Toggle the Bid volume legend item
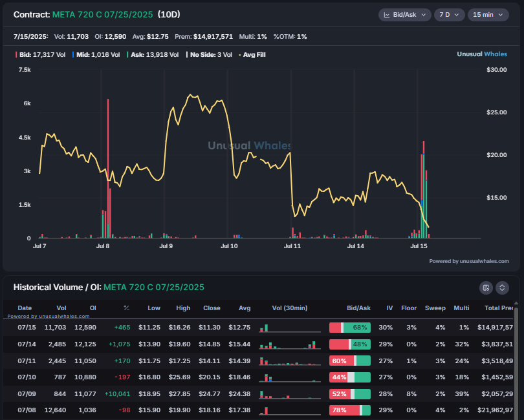This screenshot has height=420, width=524. point(40,55)
